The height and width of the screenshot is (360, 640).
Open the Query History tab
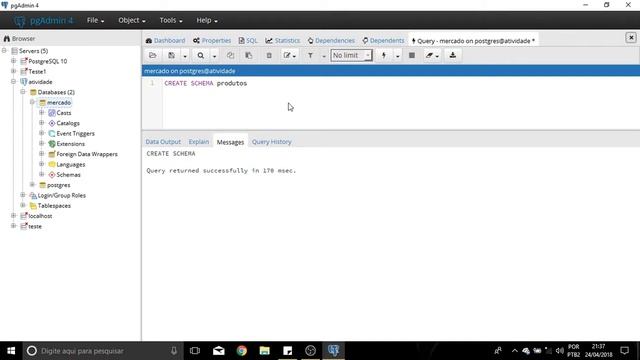(271, 142)
